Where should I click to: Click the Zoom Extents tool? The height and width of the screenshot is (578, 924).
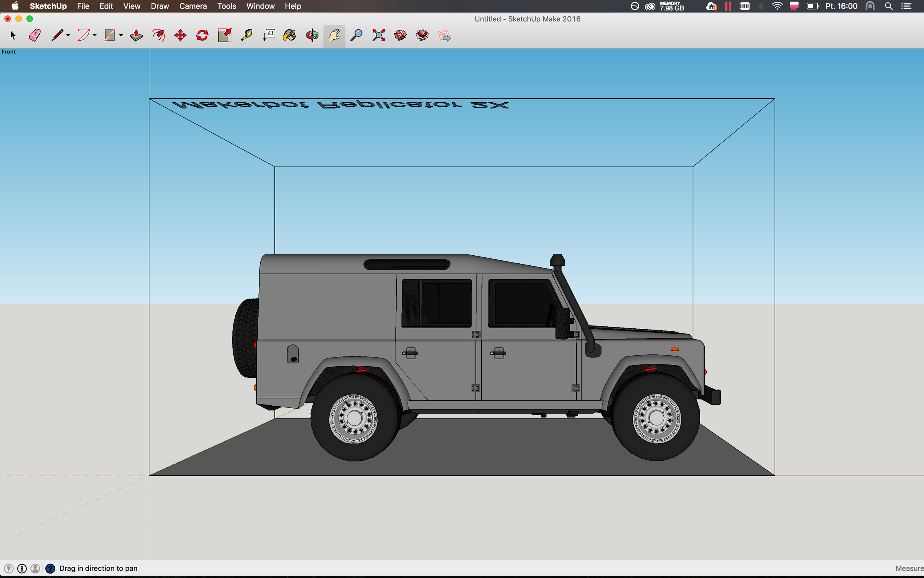coord(379,36)
